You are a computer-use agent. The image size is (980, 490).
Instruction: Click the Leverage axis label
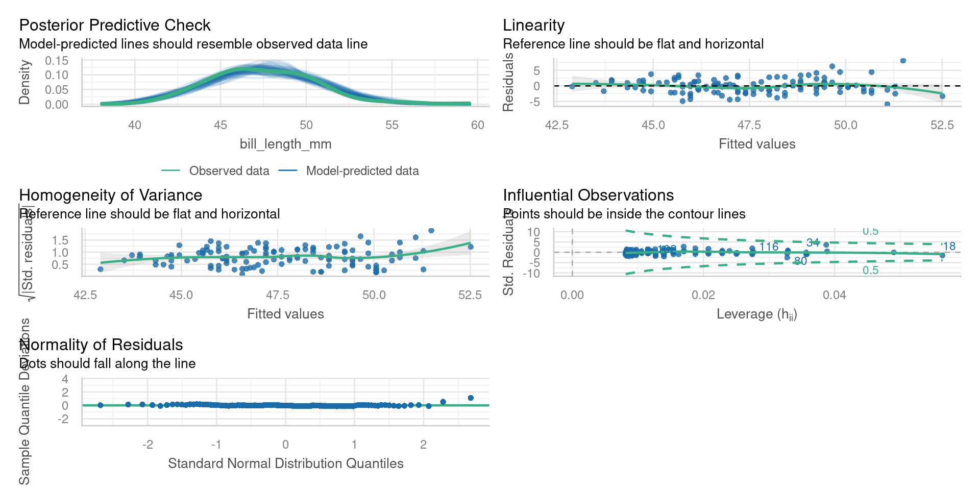click(757, 314)
